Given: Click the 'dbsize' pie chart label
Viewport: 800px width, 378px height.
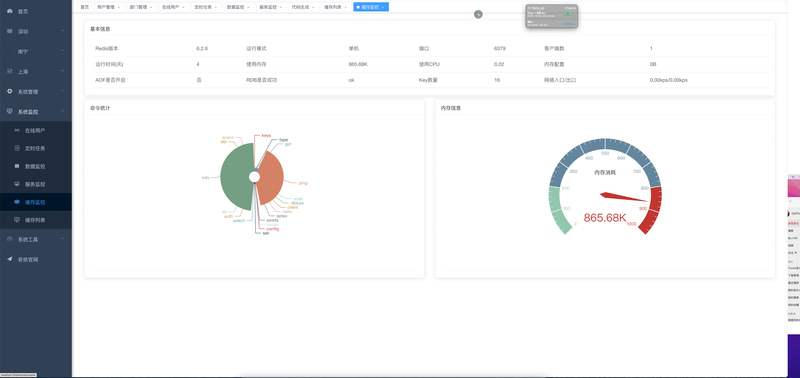Looking at the screenshot, I should point(297,203).
